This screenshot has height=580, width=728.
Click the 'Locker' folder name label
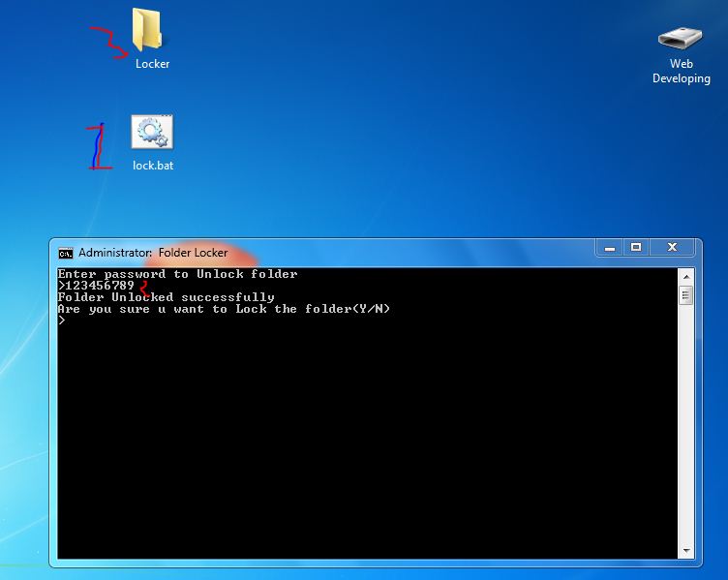tap(152, 64)
